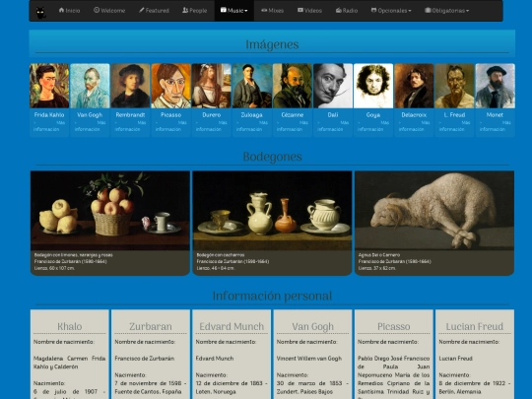Click the Edvard Munch card heading
The height and width of the screenshot is (399, 532).
[232, 326]
